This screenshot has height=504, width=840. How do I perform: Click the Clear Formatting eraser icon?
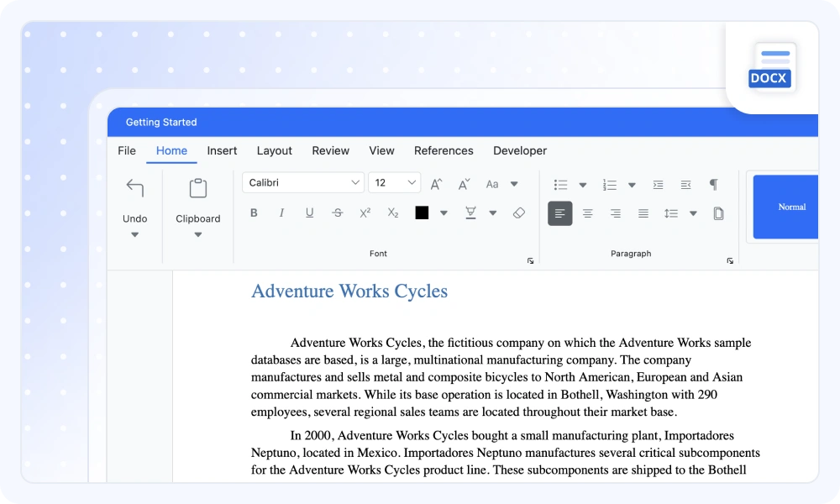pos(518,213)
